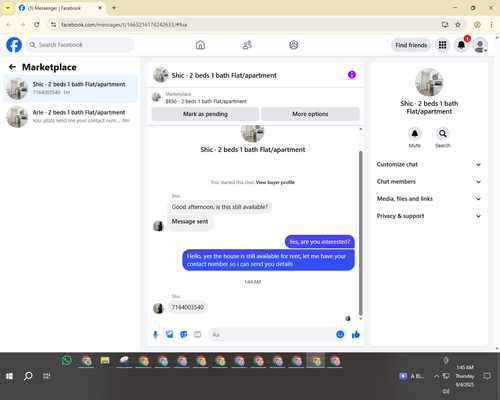Expand Customize chat section
The width and height of the screenshot is (500, 400).
(429, 164)
